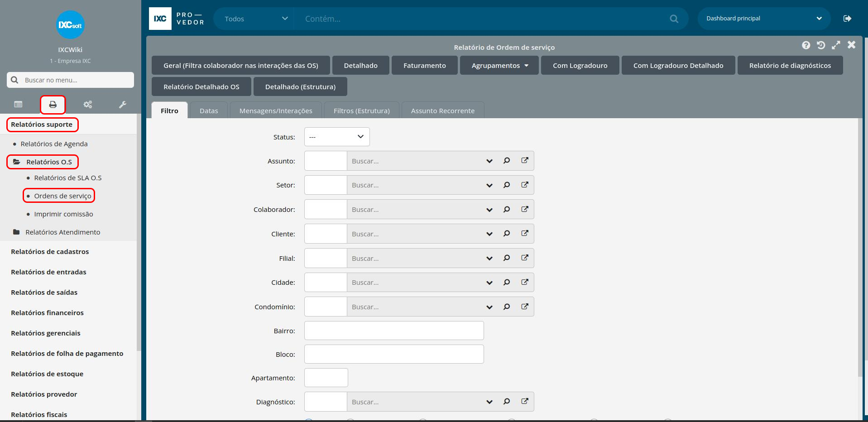Expand the Cliente Buscar dropdown arrow
The width and height of the screenshot is (868, 422).
point(489,234)
